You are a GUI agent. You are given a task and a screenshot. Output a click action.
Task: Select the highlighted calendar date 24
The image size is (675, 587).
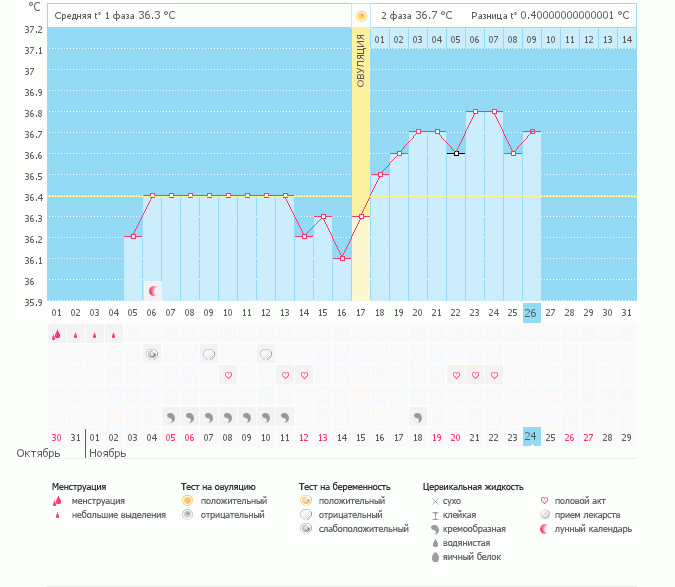[x=532, y=436]
